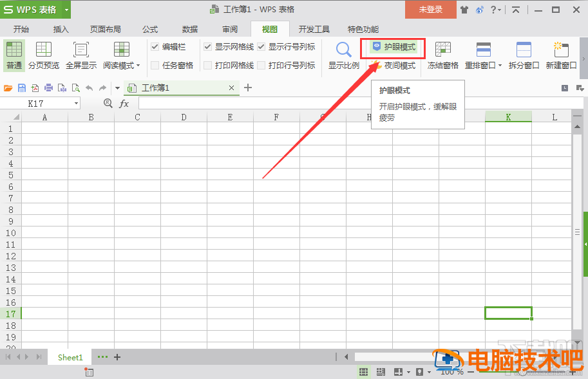Open the 审阅 (Review) tab
Image resolution: width=588 pixels, height=379 pixels.
230,29
